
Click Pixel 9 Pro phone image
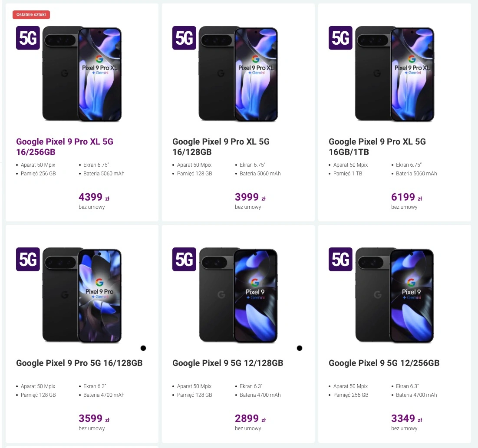point(82,295)
